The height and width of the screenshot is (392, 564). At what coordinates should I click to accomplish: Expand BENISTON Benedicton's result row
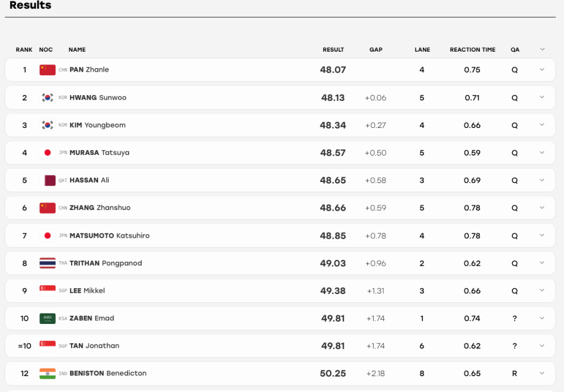pyautogui.click(x=542, y=373)
